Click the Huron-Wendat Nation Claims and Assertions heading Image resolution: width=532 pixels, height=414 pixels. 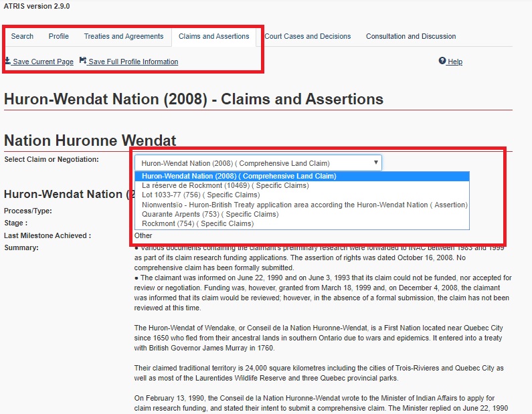click(x=193, y=99)
